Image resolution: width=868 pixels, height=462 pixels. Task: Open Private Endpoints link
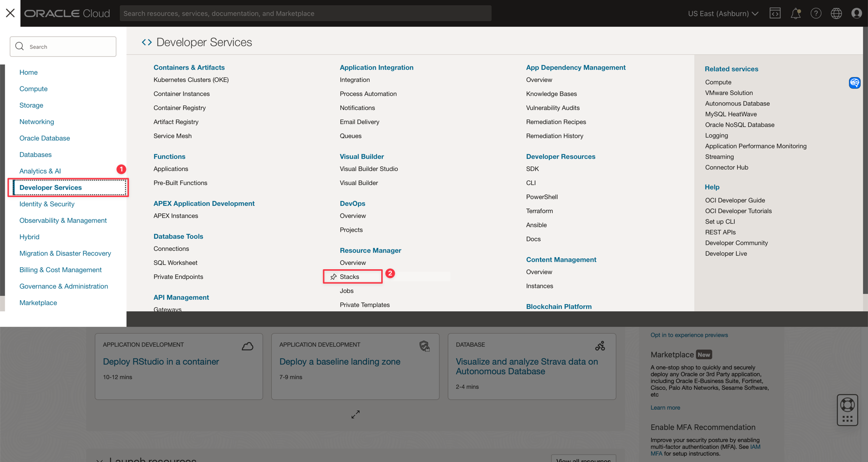(x=178, y=277)
